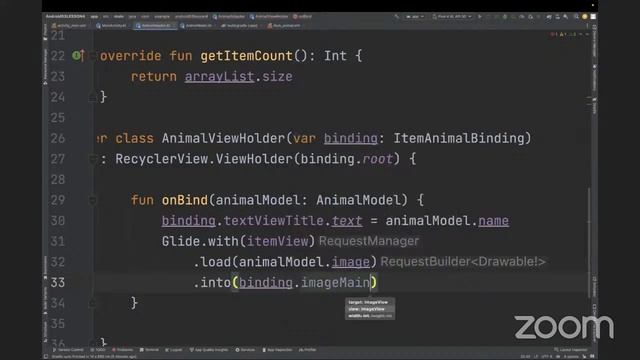Toggle the Project panel in left sidebar

[45, 32]
